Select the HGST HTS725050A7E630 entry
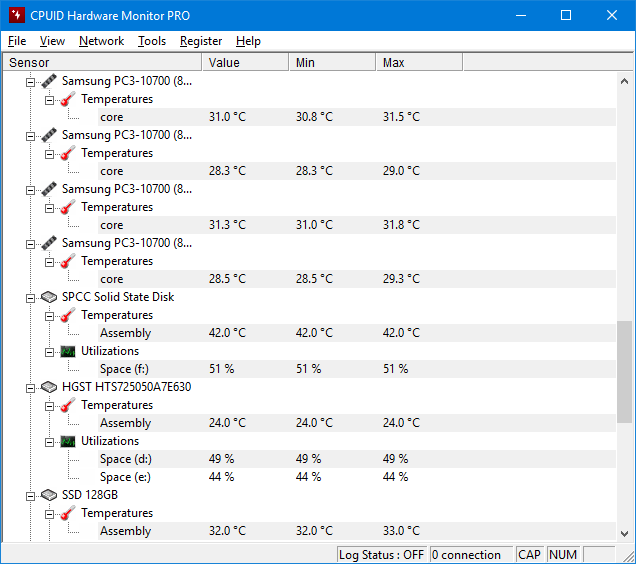636x564 pixels. pyautogui.click(x=127, y=387)
